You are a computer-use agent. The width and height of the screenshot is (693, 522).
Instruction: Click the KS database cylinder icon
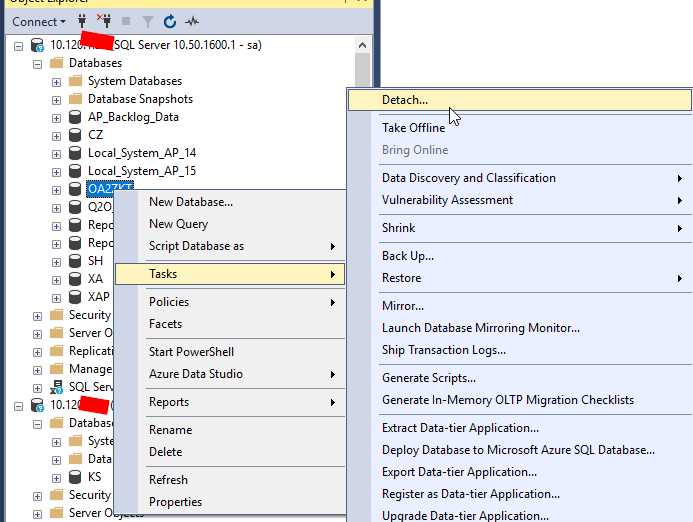[x=75, y=476]
